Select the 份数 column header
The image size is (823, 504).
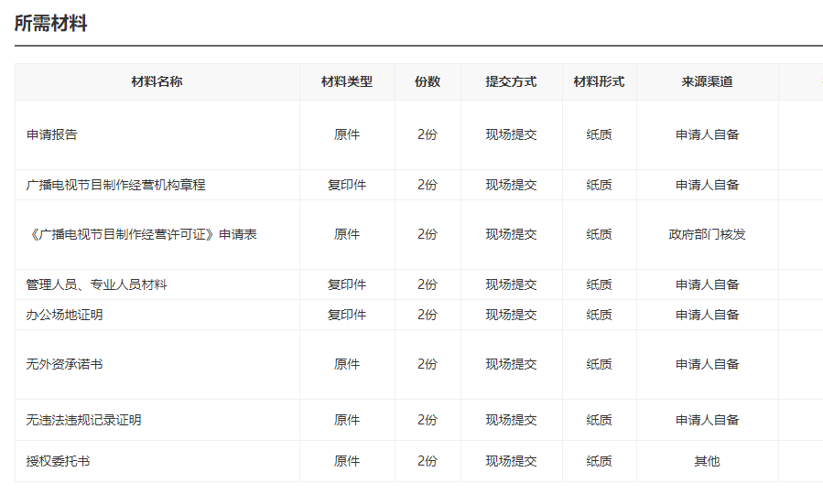click(x=428, y=81)
